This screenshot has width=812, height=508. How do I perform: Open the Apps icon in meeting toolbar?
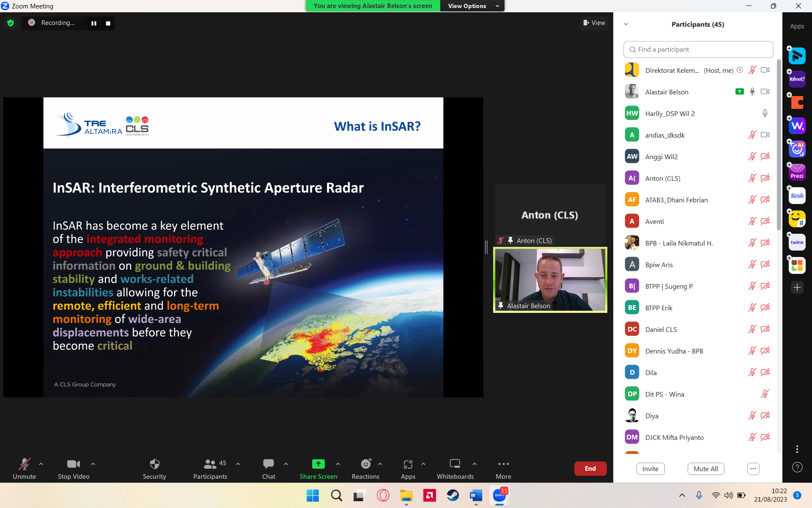pos(408,464)
